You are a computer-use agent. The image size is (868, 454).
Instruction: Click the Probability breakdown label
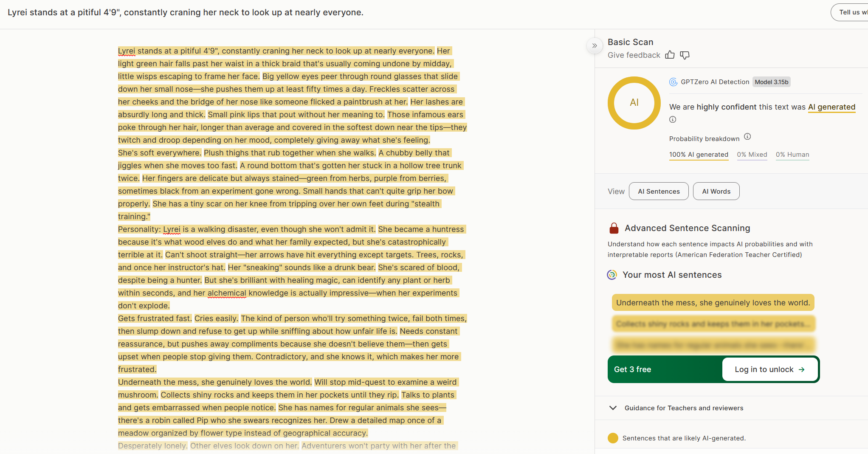pyautogui.click(x=704, y=139)
